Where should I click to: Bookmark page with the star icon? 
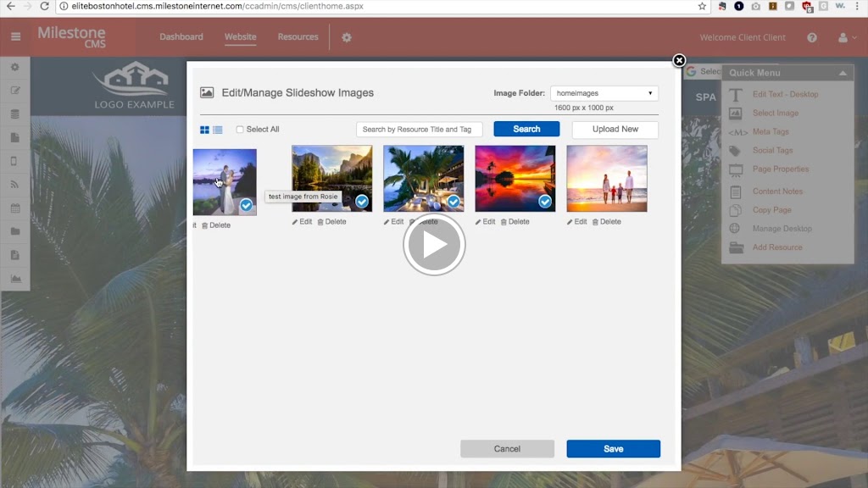(x=702, y=6)
